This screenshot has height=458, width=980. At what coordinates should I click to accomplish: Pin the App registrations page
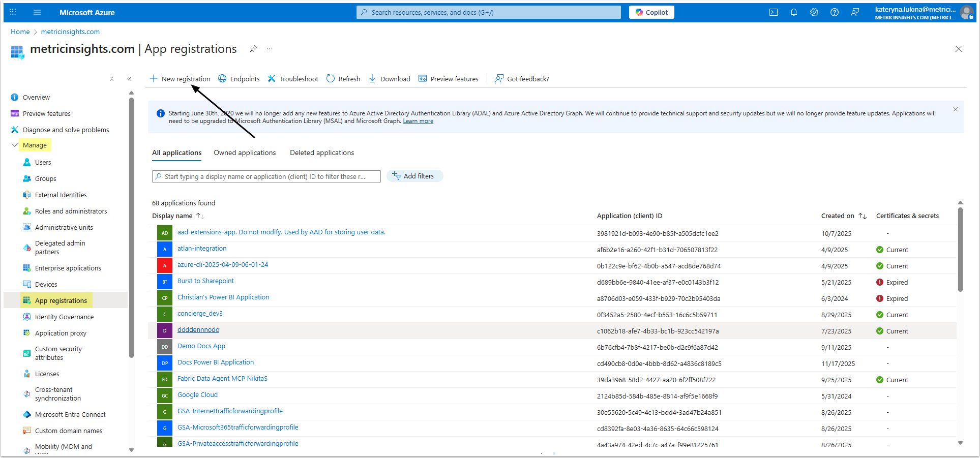click(x=253, y=49)
